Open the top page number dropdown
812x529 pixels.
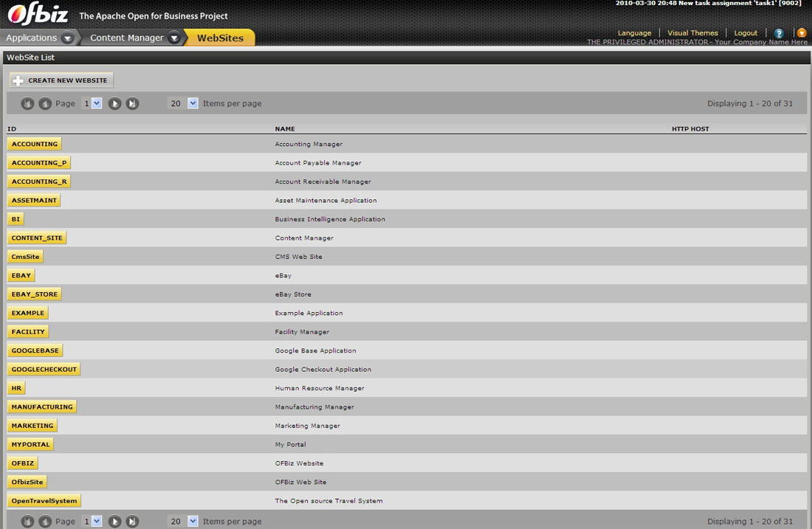[96, 103]
